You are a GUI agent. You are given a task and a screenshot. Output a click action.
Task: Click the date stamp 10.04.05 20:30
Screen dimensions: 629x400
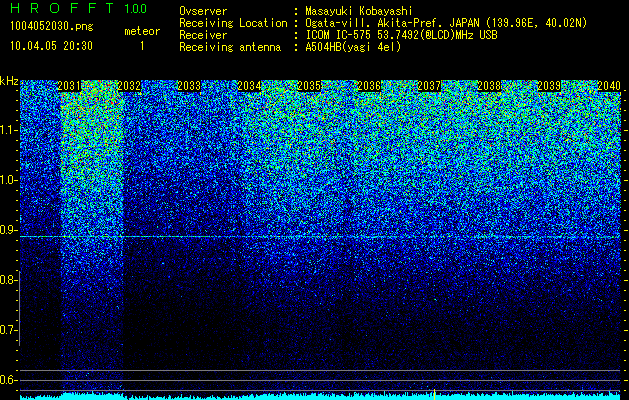pyautogui.click(x=51, y=46)
